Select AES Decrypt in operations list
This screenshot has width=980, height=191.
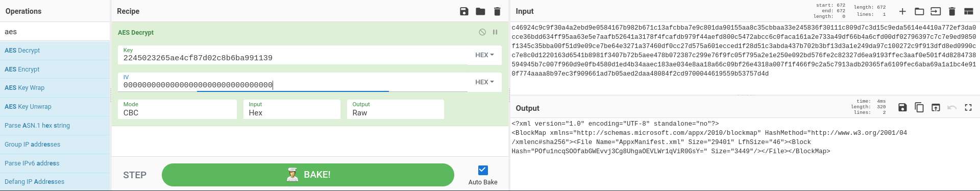[55, 51]
